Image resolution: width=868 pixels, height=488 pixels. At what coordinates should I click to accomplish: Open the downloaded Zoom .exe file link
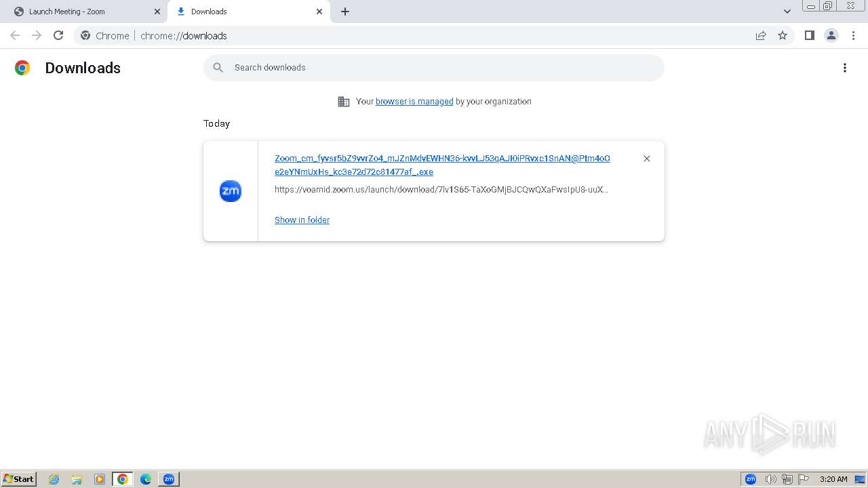pyautogui.click(x=442, y=165)
